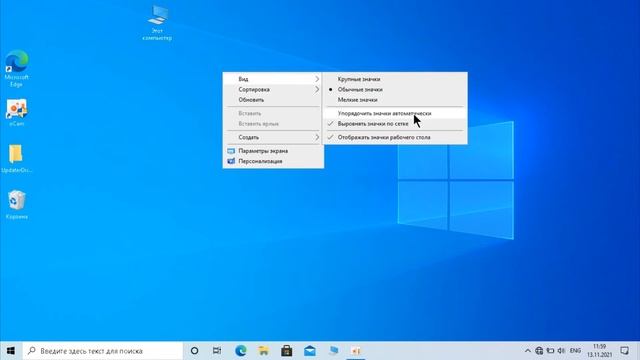Viewport: 640px width, 360px height.
Task: Select the Microsoft Edge desktop shortcut
Action: click(x=16, y=68)
